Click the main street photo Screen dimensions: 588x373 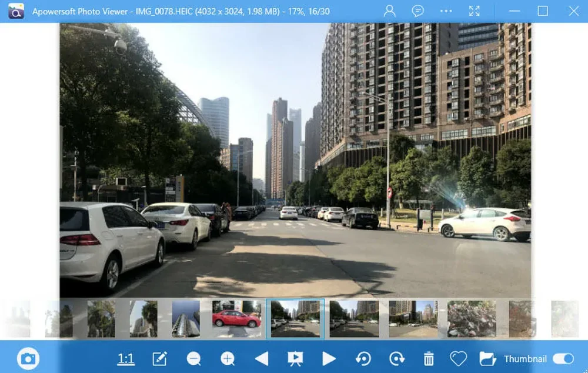click(x=295, y=160)
